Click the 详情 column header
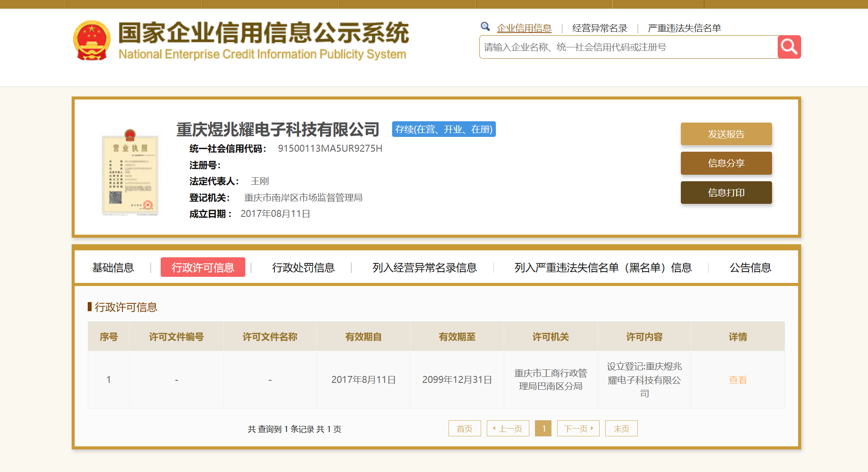The image size is (868, 472). tap(738, 336)
